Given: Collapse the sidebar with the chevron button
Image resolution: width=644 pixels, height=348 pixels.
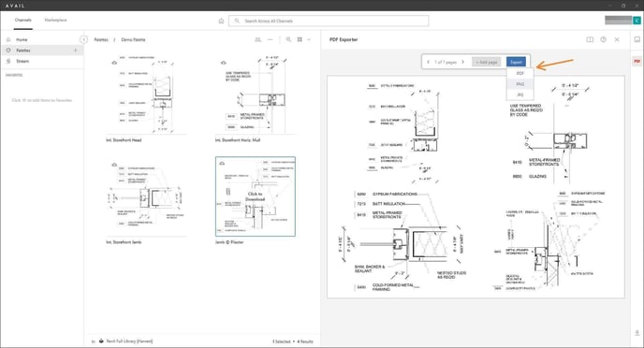Looking at the screenshot, I should (83, 40).
